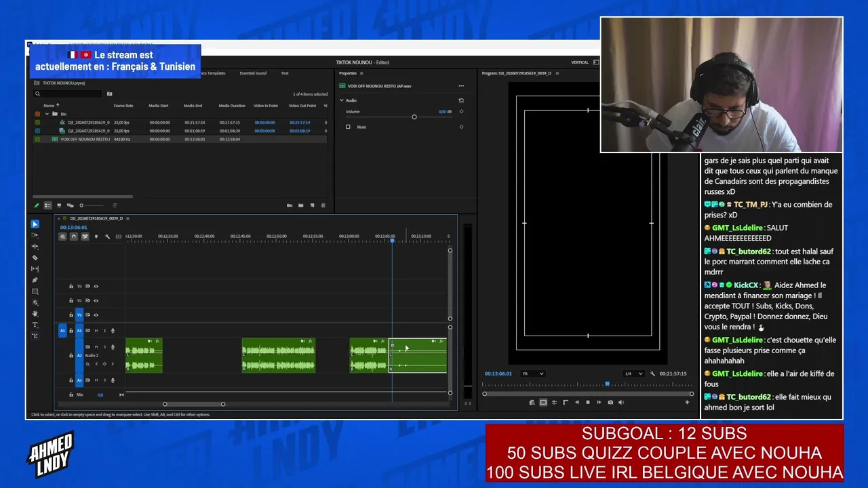Toggle insert sequences as nests button

pyautogui.click(x=62, y=237)
